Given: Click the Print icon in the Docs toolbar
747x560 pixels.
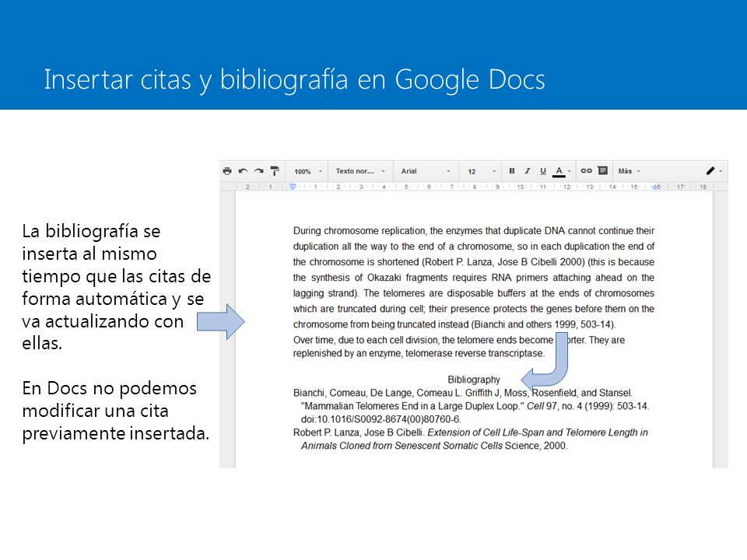Looking at the screenshot, I should click(227, 171).
